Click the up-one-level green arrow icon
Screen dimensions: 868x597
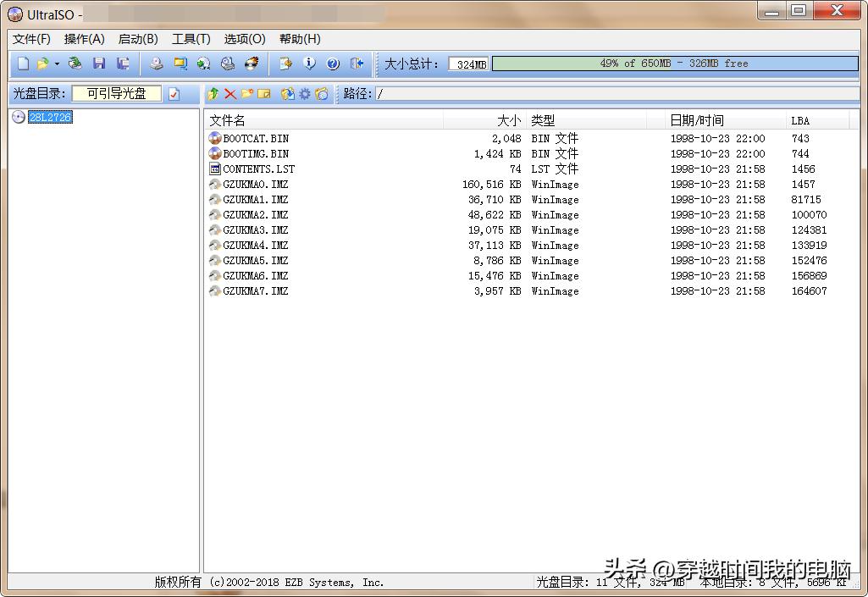212,94
